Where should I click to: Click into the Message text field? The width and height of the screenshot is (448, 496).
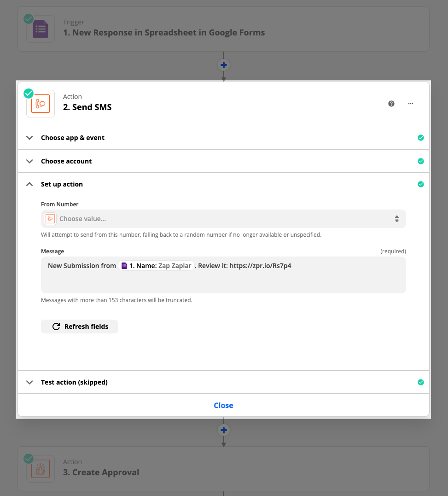tap(223, 275)
